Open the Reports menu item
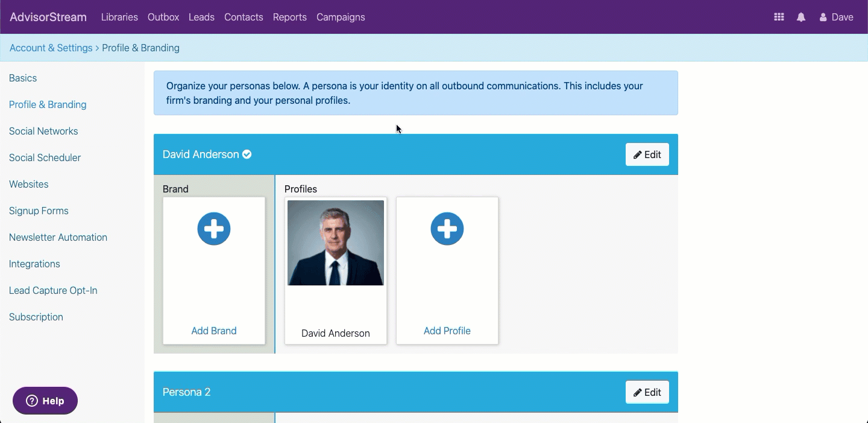 pyautogui.click(x=290, y=17)
